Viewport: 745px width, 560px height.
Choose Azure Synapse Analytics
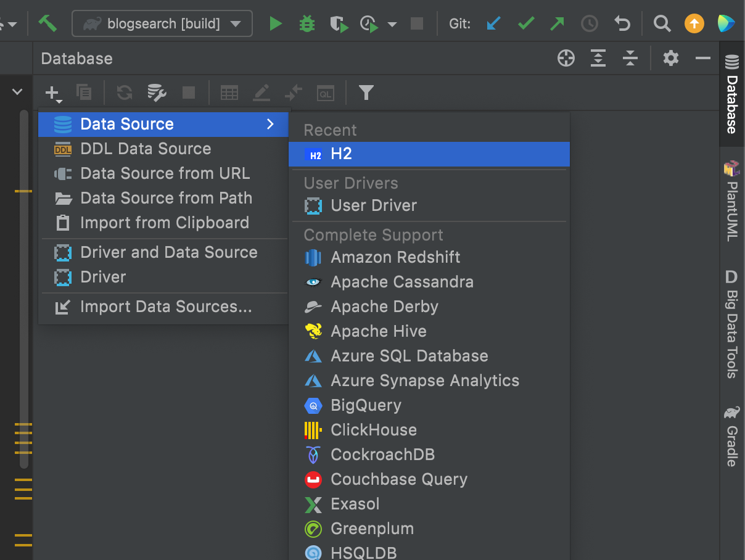coord(429,381)
